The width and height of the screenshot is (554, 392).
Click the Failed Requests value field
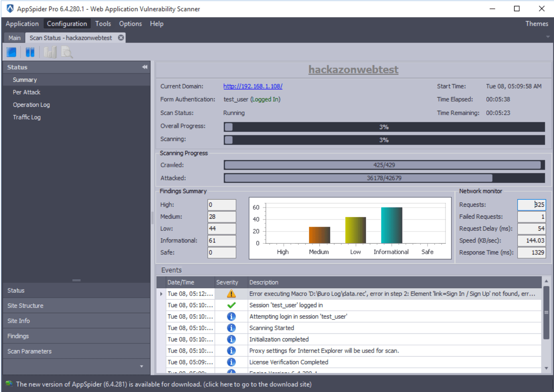[x=531, y=217]
